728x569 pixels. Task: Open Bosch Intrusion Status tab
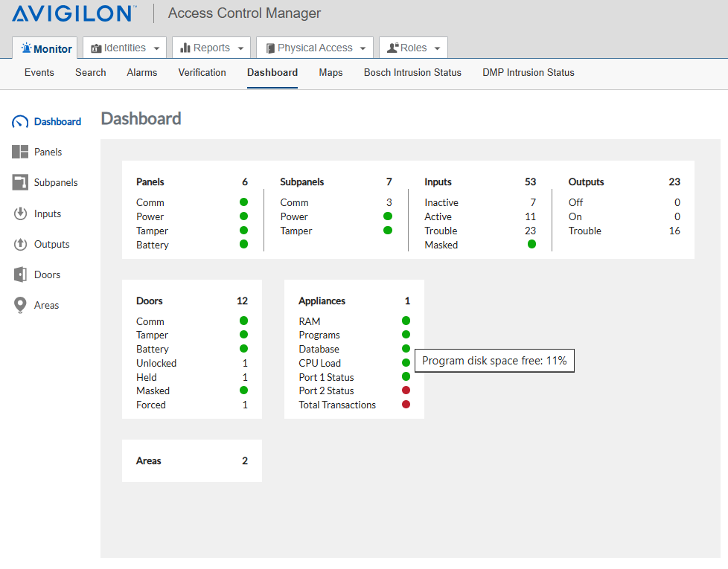(x=412, y=73)
